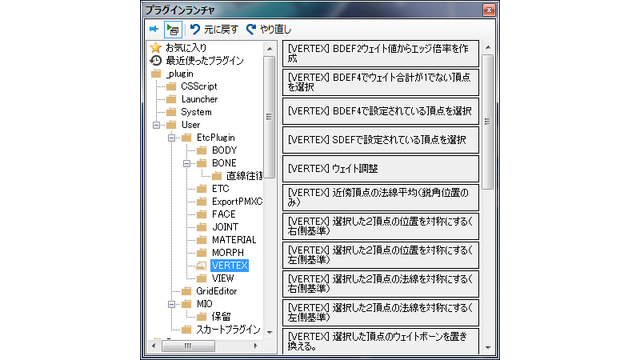Click the pin window icon in toolbar
640x360 pixels.
tap(154, 29)
